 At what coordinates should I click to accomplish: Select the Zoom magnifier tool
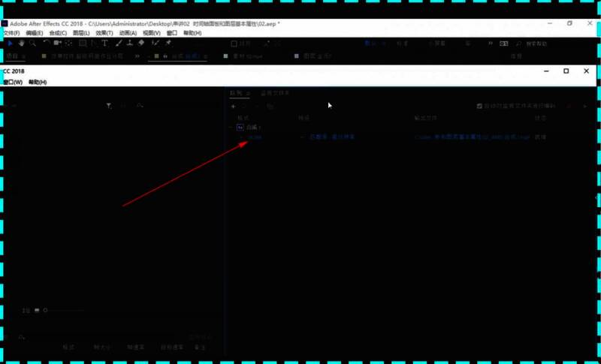pyautogui.click(x=33, y=44)
